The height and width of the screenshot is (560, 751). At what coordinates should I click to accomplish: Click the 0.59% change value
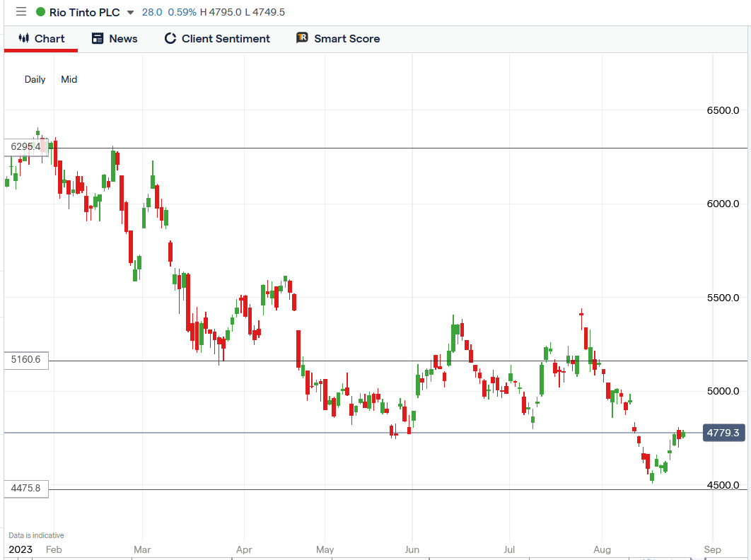(x=182, y=13)
